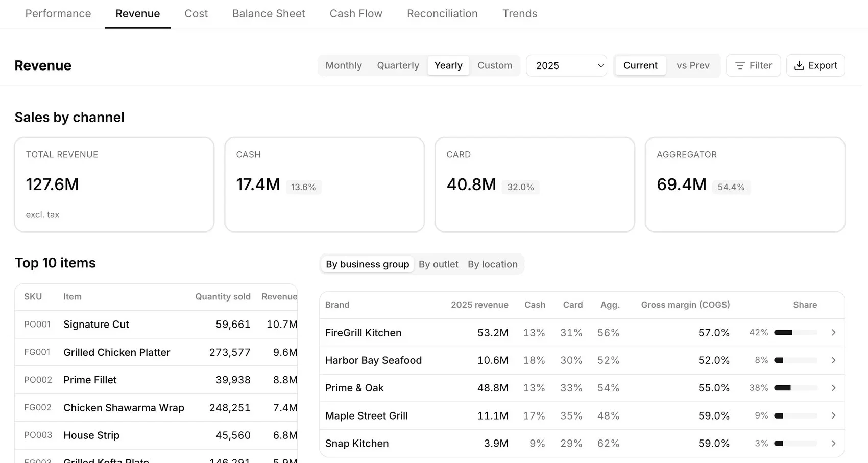Click SKU code FG002
Screen dimensions: 868x463
[38, 407]
